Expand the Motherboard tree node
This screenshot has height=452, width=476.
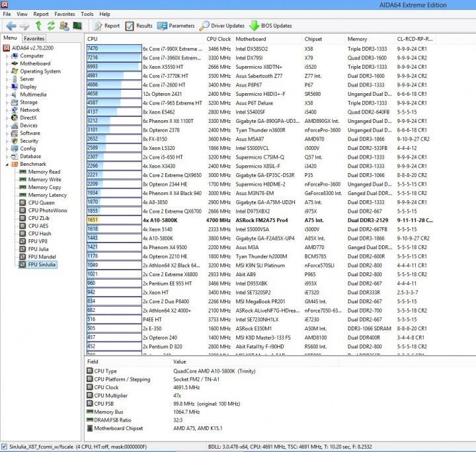pyautogui.click(x=7, y=63)
